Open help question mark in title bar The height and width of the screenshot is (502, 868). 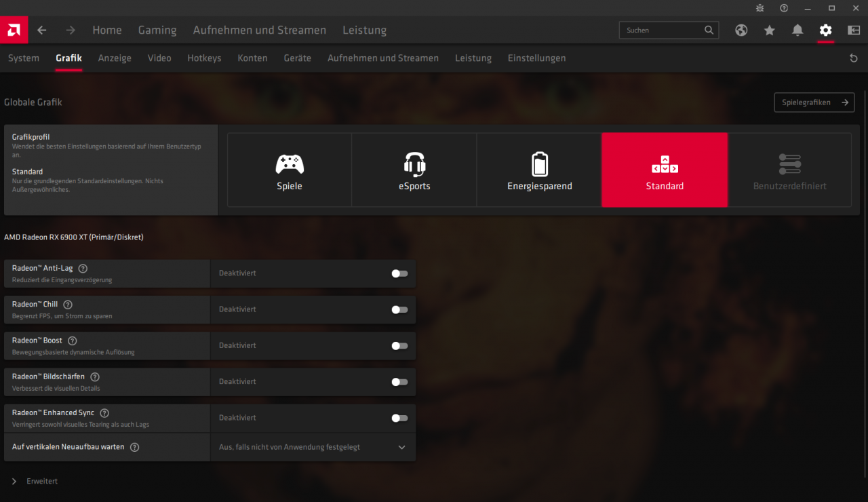(784, 8)
